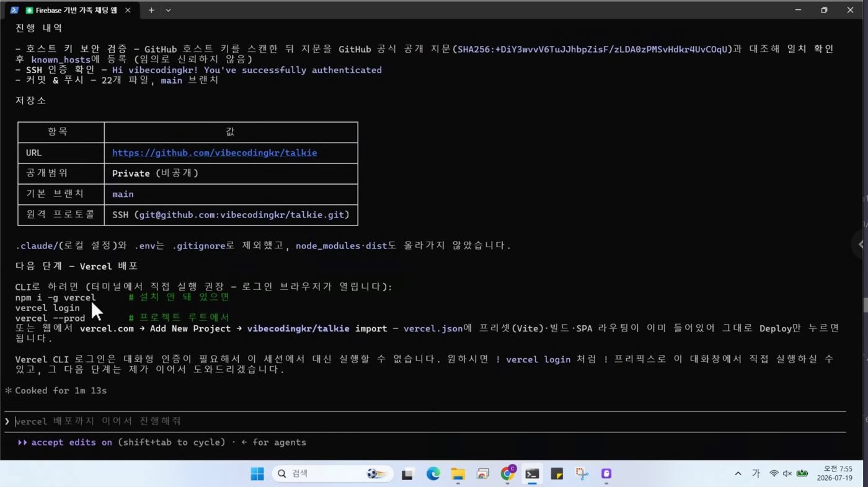Click the '# 프로젝트 루트에서' comment

pos(179,318)
